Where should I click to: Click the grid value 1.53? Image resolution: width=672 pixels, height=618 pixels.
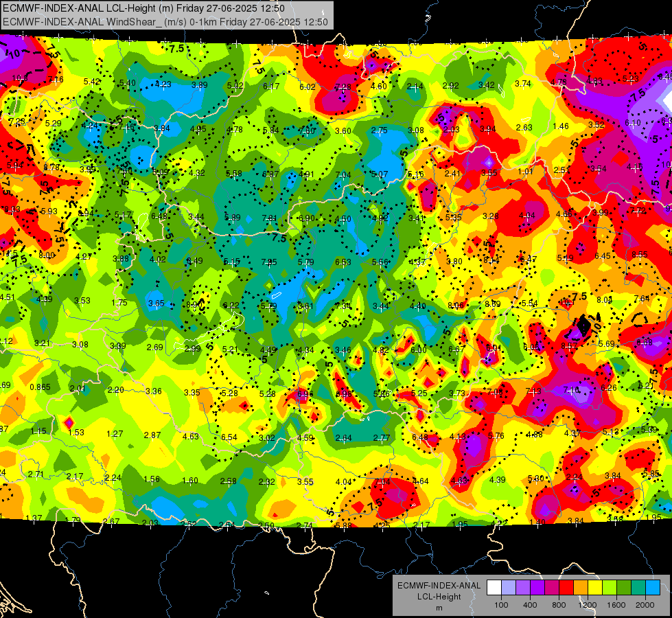[x=76, y=433]
